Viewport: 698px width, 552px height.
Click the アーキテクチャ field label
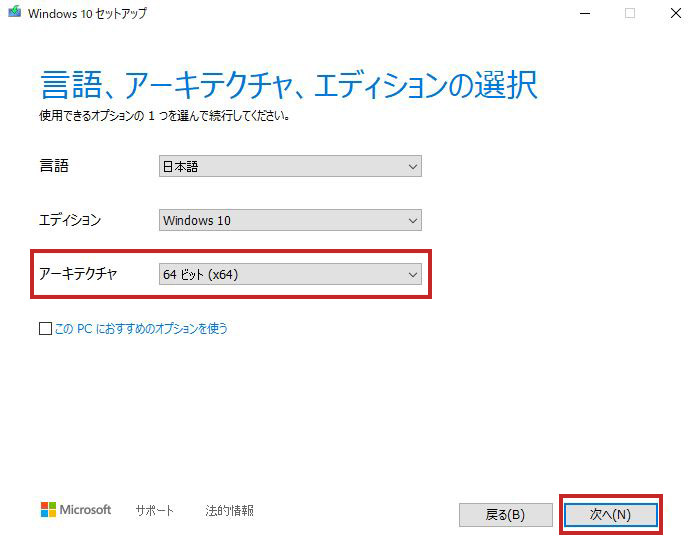[78, 274]
